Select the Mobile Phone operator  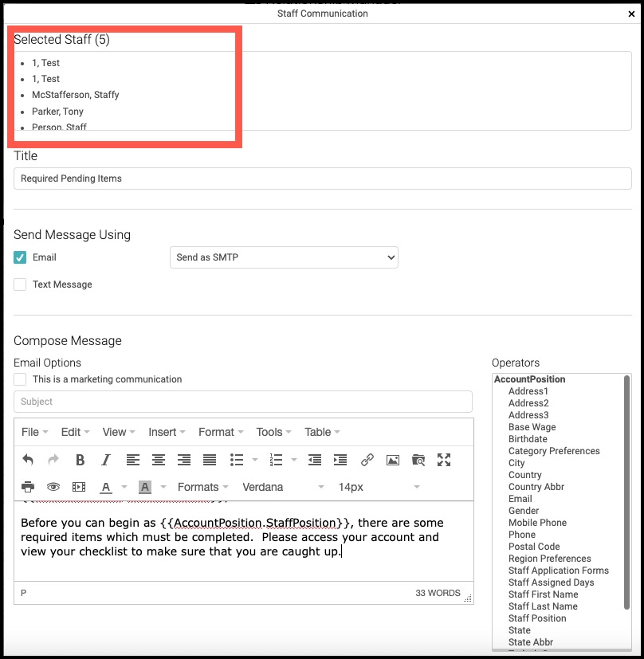tap(537, 523)
